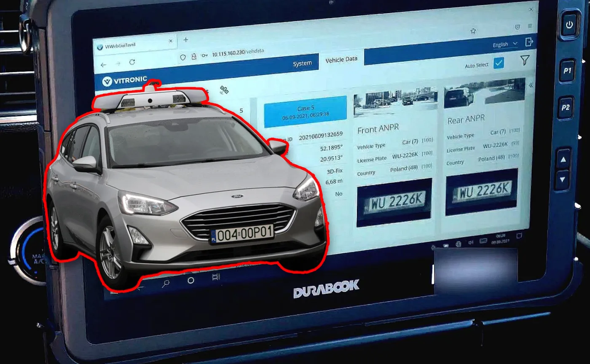The image size is (590, 364).
Task: Click the browser back arrow
Action: click(104, 64)
